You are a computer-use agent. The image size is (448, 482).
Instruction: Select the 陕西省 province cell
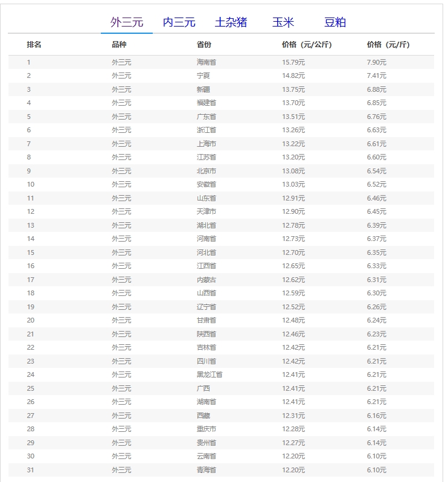coord(206,334)
